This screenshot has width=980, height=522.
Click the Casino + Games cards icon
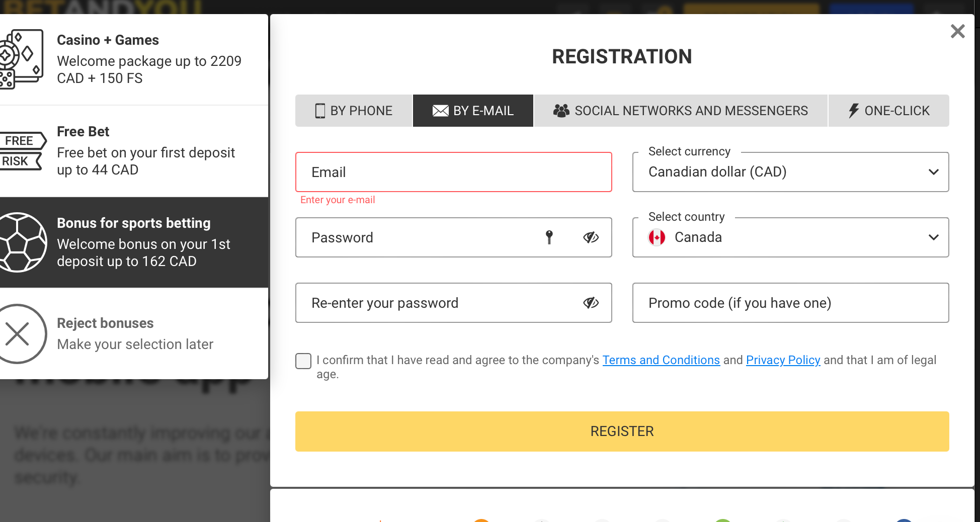click(21, 59)
